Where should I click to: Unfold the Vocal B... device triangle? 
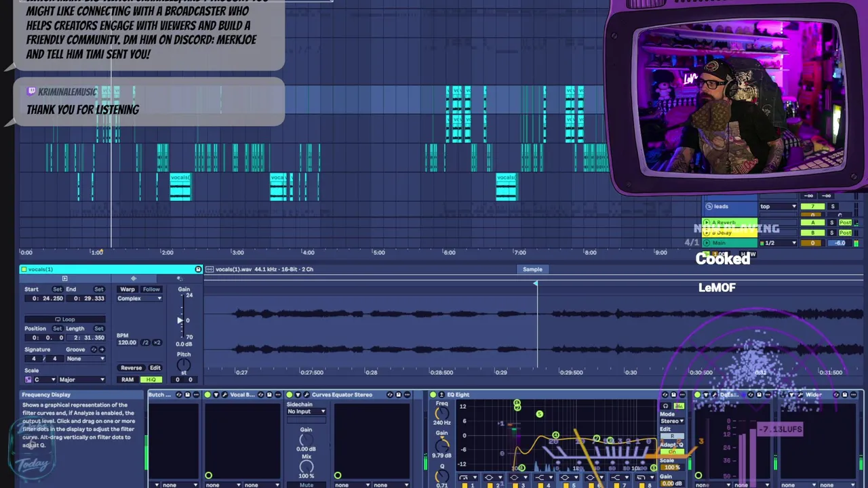(216, 394)
